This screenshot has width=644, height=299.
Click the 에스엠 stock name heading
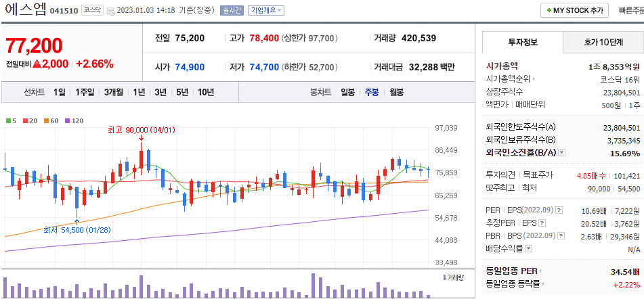(24, 10)
